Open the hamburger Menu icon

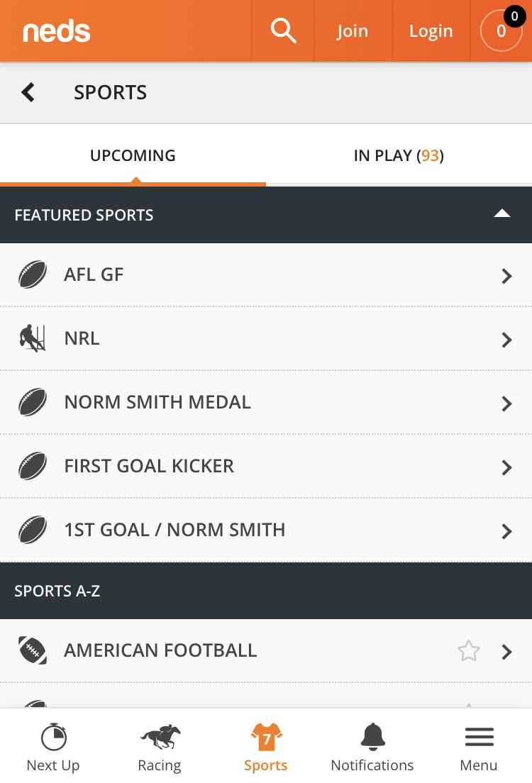pyautogui.click(x=479, y=737)
